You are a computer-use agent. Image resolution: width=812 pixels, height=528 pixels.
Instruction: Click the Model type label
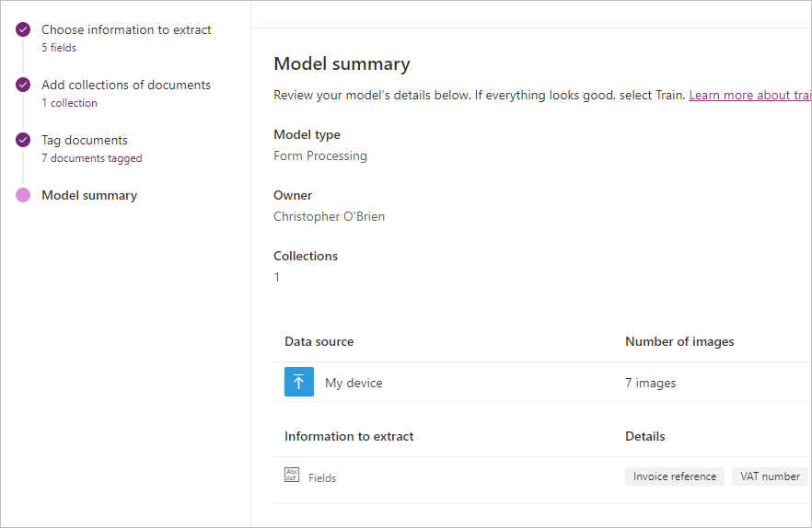point(307,134)
